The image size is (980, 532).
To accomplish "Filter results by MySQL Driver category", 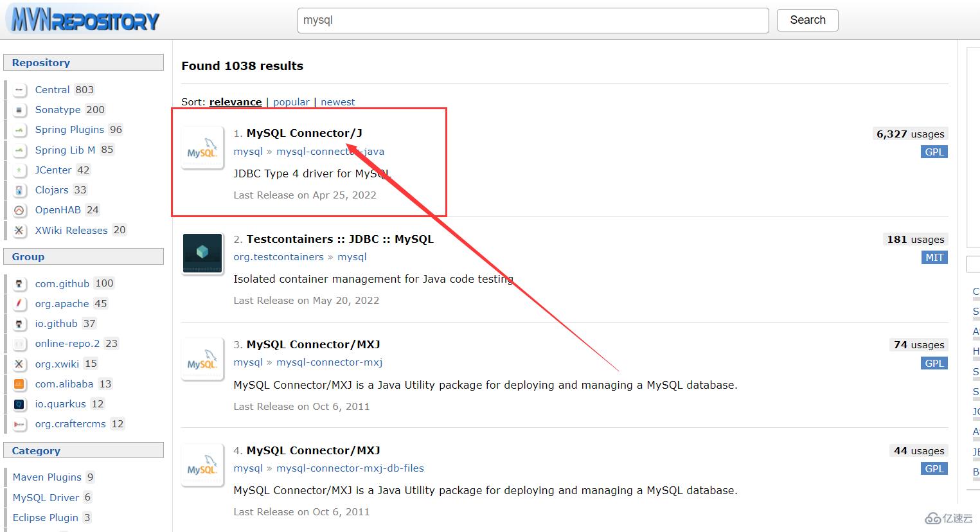I will pos(46,497).
